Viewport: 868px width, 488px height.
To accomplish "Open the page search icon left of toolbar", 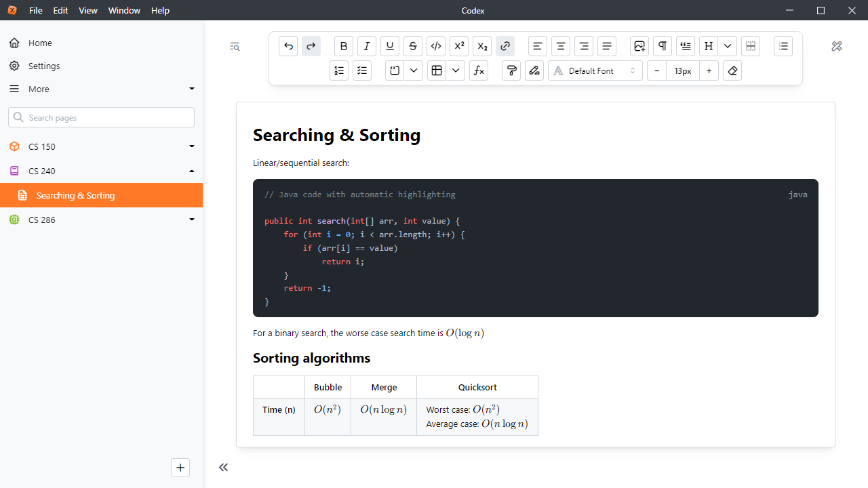I will pos(235,47).
